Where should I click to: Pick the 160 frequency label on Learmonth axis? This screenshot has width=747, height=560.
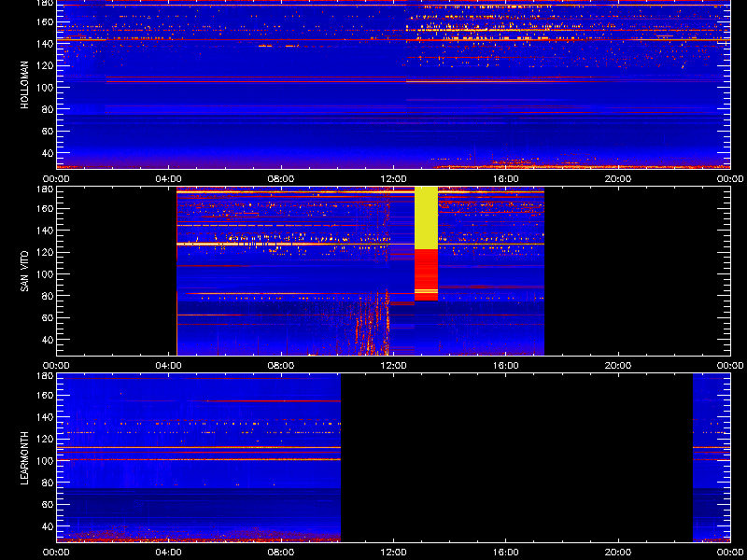pyautogui.click(x=45, y=395)
